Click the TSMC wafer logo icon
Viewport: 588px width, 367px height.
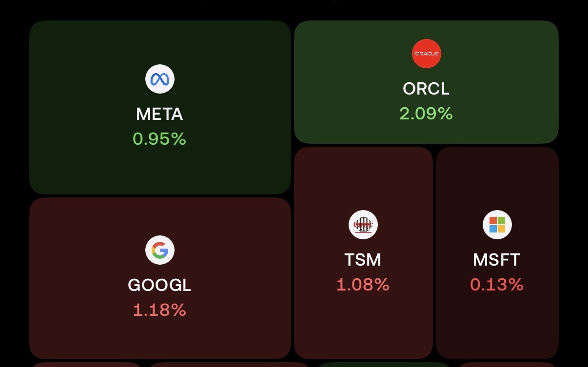pos(363,225)
